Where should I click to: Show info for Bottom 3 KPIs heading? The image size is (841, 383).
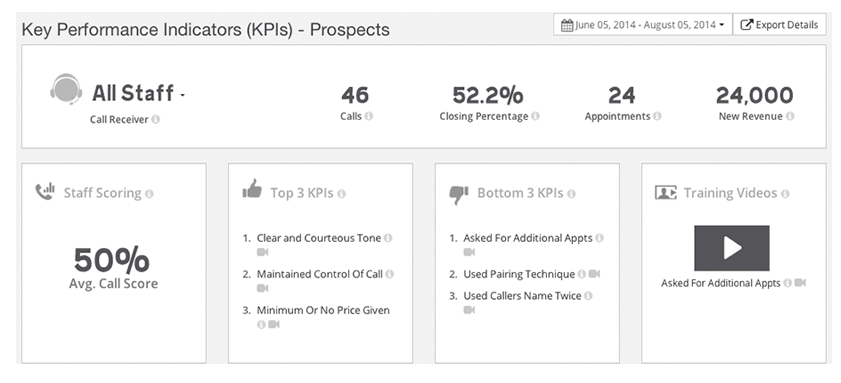tap(571, 194)
